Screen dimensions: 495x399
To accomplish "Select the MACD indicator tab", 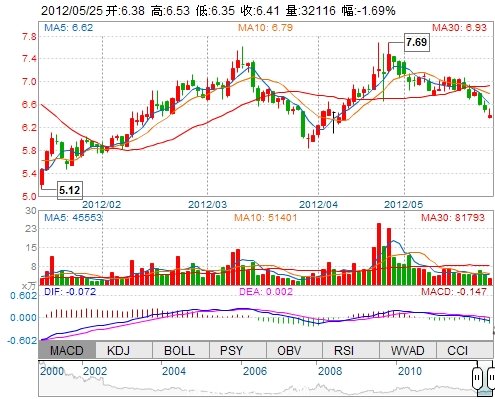I will click(67, 350).
